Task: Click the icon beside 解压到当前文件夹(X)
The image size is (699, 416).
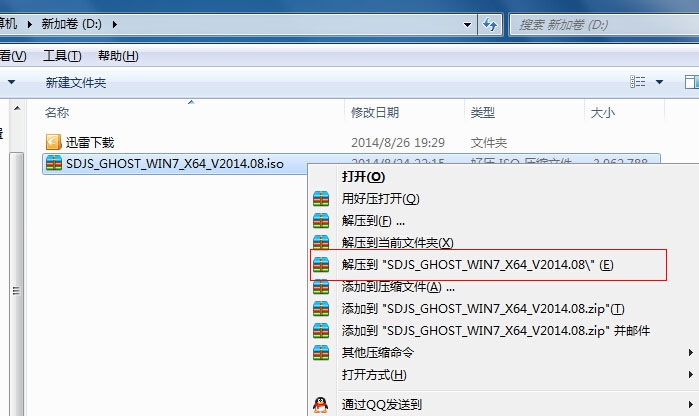Action: (x=321, y=243)
